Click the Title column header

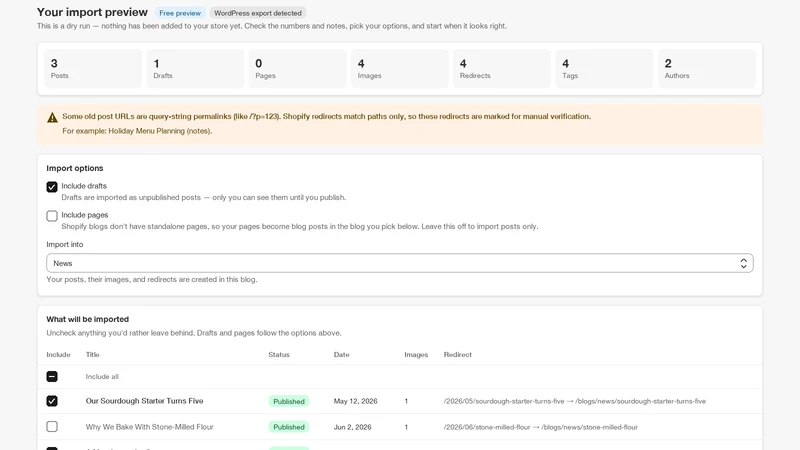(x=92, y=355)
